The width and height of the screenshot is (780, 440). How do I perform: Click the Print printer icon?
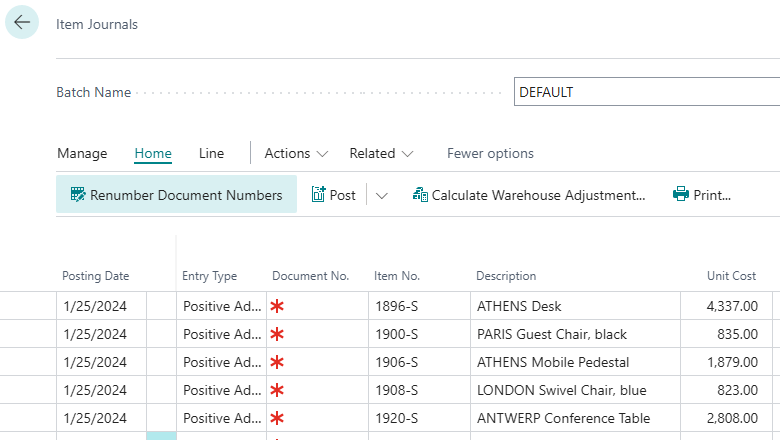(x=681, y=195)
